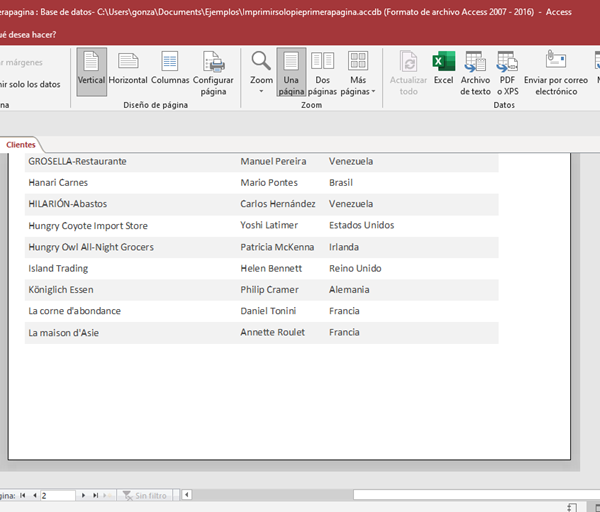Expand the Más páginas dropdown

pos(358,72)
